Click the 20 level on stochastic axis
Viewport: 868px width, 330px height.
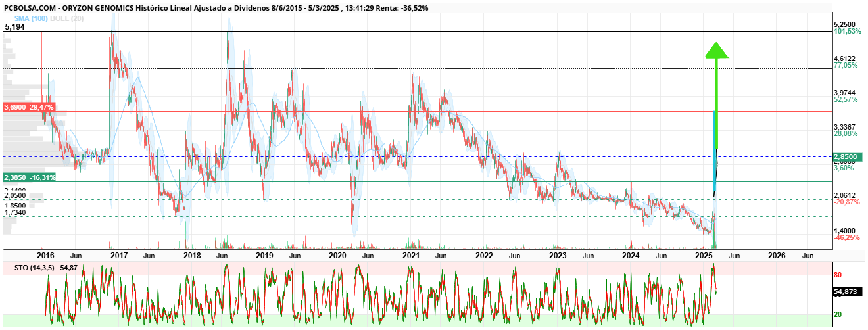pos(837,314)
